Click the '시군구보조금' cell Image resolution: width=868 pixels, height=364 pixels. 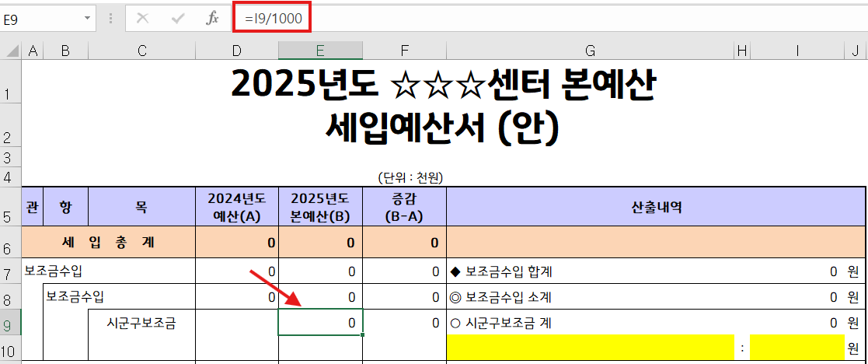(141, 324)
